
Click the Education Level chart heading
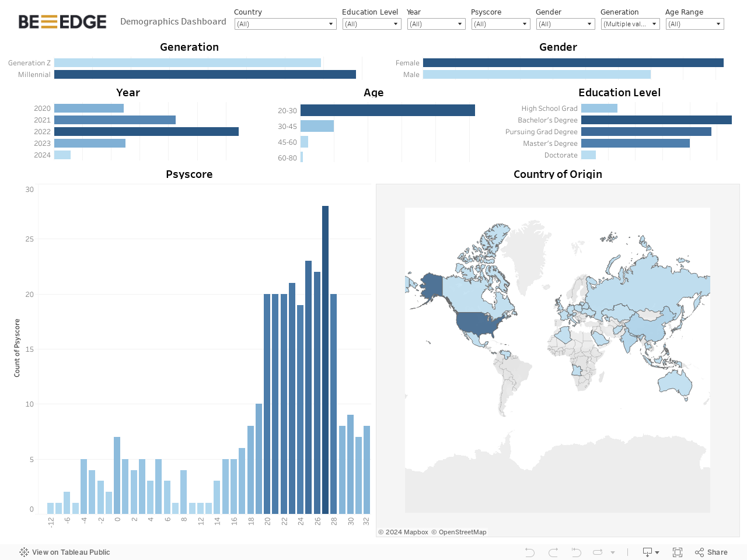point(620,92)
